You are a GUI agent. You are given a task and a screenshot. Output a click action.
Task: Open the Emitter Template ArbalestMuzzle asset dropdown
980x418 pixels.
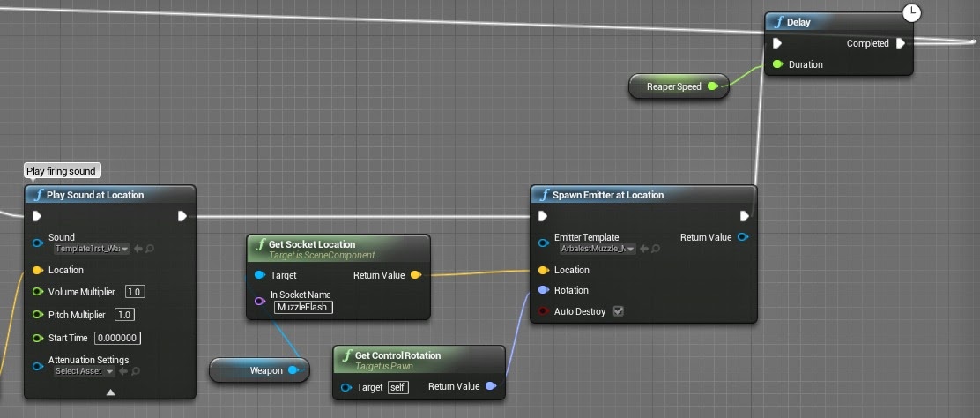click(x=598, y=249)
